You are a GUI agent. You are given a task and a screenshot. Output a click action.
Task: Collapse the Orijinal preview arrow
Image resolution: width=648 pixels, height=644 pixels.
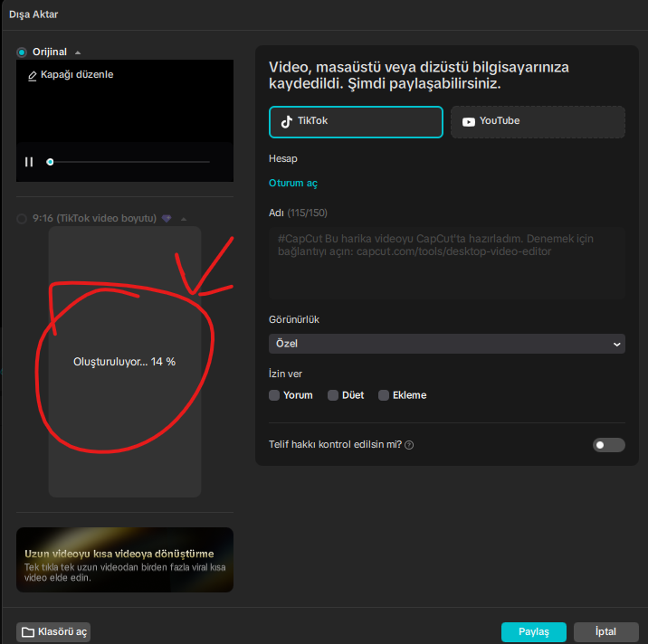coord(78,52)
